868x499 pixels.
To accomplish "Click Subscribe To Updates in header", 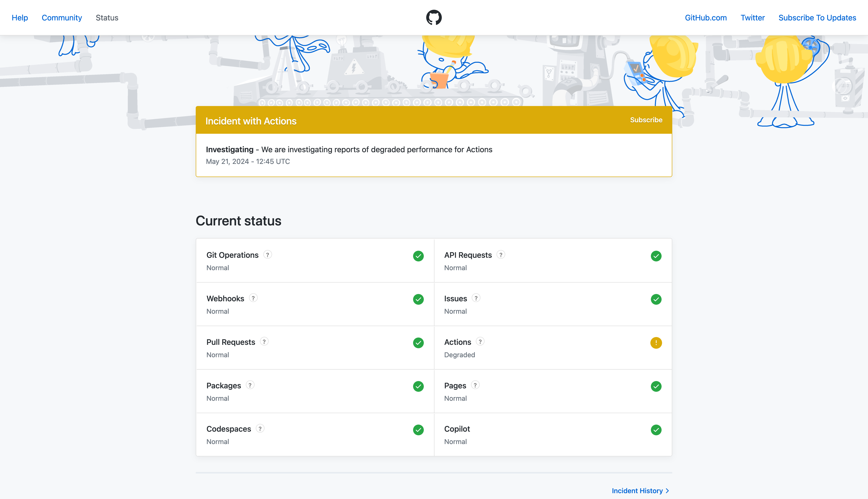I will click(x=817, y=18).
